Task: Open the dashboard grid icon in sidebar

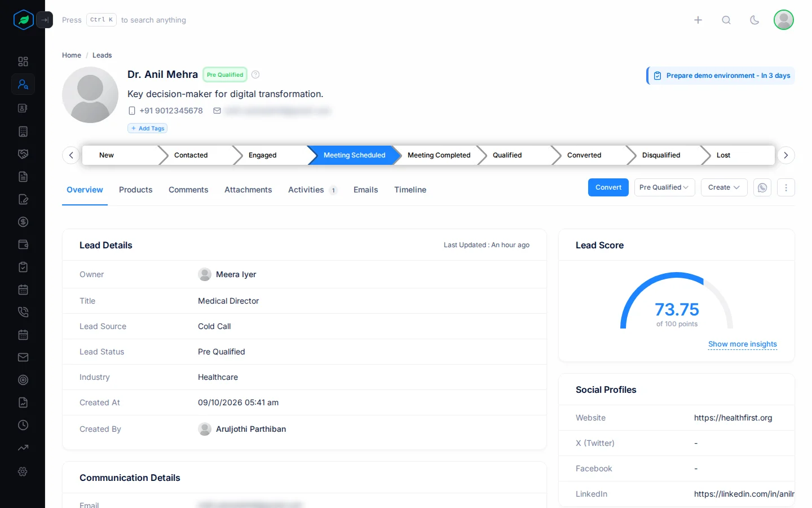Action: click(x=23, y=62)
